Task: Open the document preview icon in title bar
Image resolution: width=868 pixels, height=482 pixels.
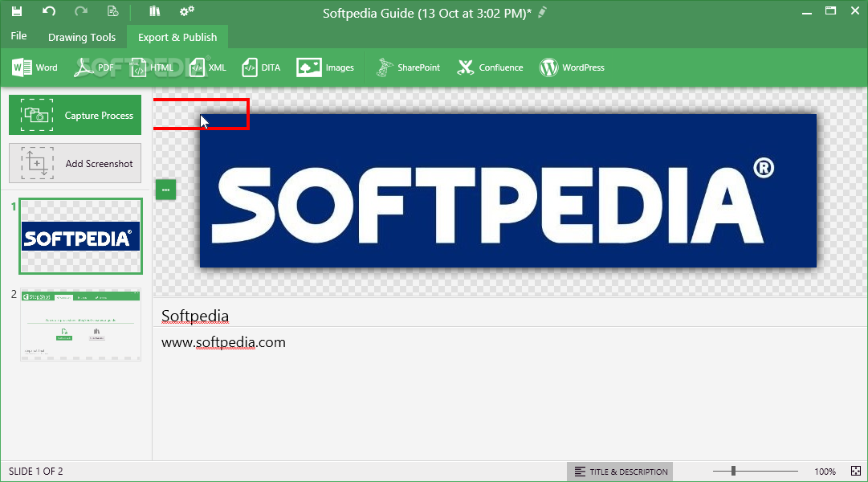Action: (113, 11)
